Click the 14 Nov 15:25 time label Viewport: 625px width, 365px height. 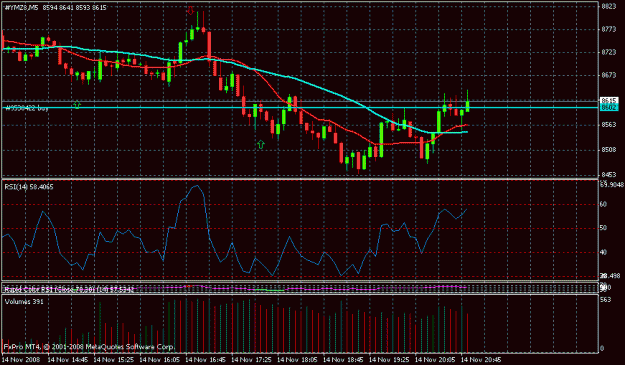point(114,359)
